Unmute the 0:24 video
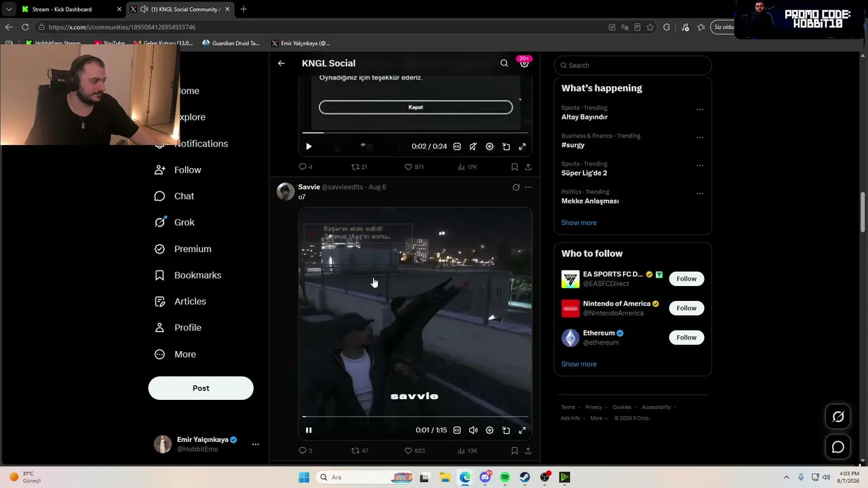The height and width of the screenshot is (488, 868). [473, 146]
